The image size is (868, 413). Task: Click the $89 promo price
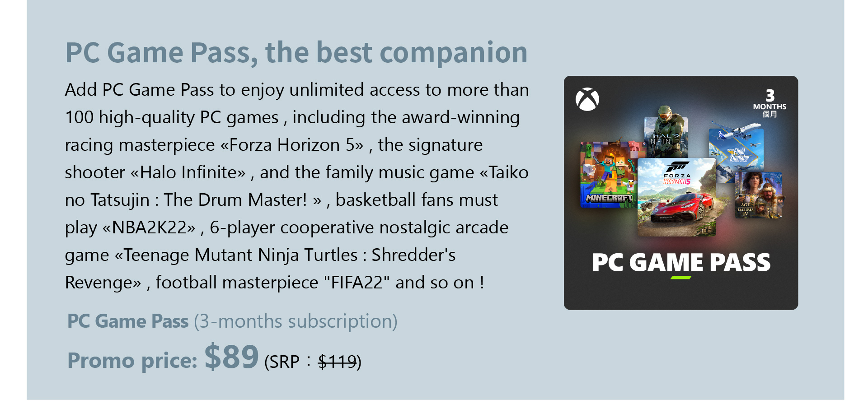(x=231, y=357)
